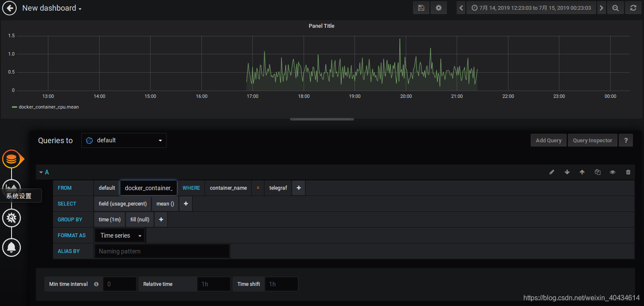Focus the Min time interval input
The height and width of the screenshot is (306, 644).
click(x=119, y=284)
